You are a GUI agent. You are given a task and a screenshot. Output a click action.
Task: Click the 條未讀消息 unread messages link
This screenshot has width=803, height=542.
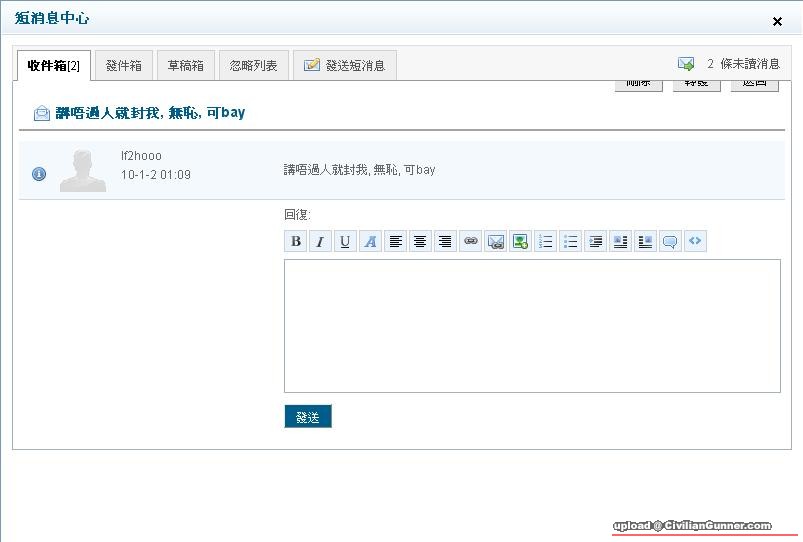(742, 64)
